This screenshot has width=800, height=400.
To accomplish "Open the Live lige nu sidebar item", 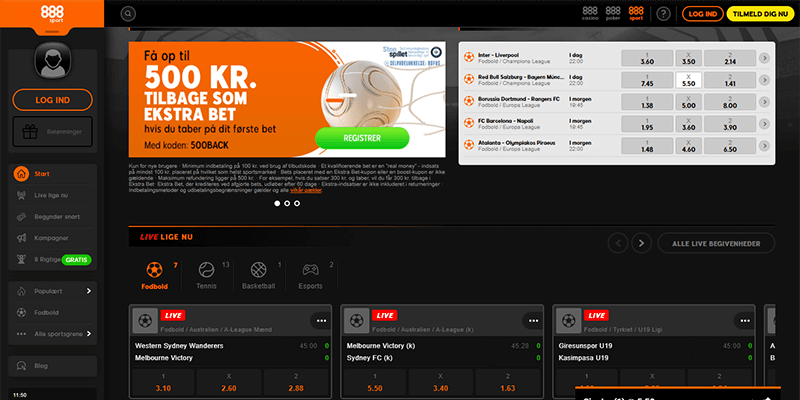I will pos(53,195).
